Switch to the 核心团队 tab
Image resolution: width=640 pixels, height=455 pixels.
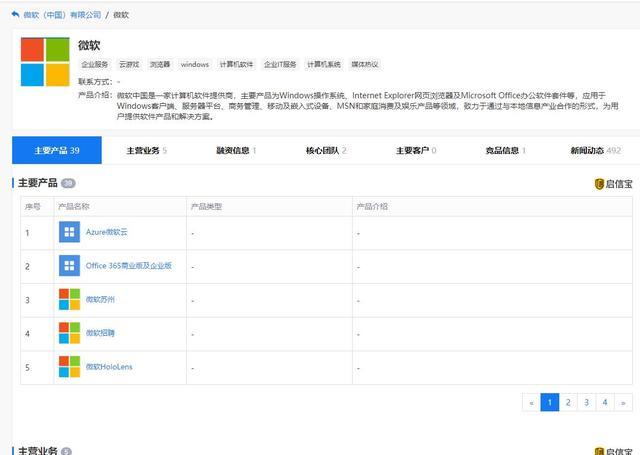click(326, 151)
